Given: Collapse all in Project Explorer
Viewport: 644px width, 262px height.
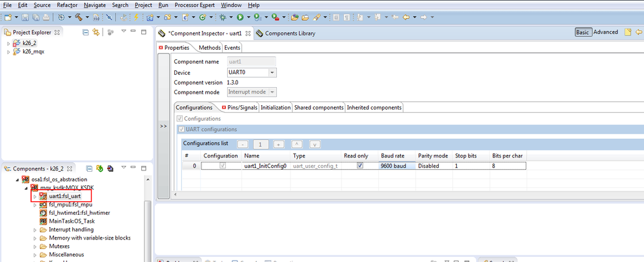Looking at the screenshot, I should click(86, 32).
